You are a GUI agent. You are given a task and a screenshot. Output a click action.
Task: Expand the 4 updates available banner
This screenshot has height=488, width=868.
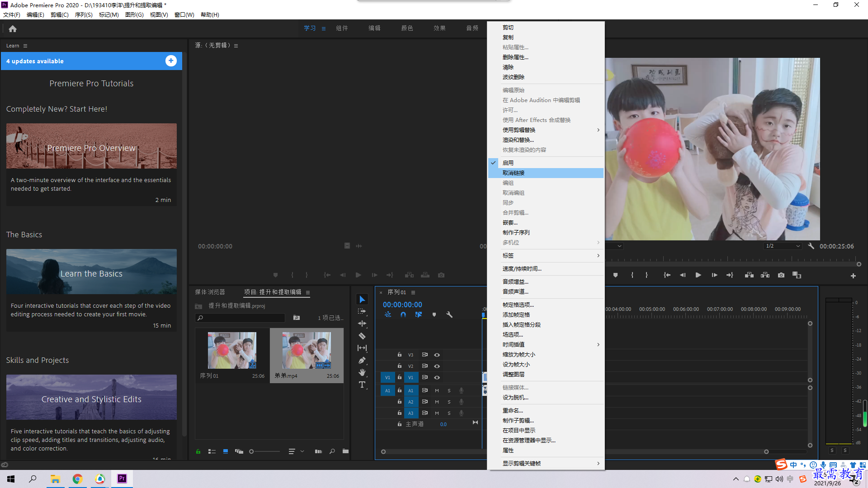click(171, 61)
